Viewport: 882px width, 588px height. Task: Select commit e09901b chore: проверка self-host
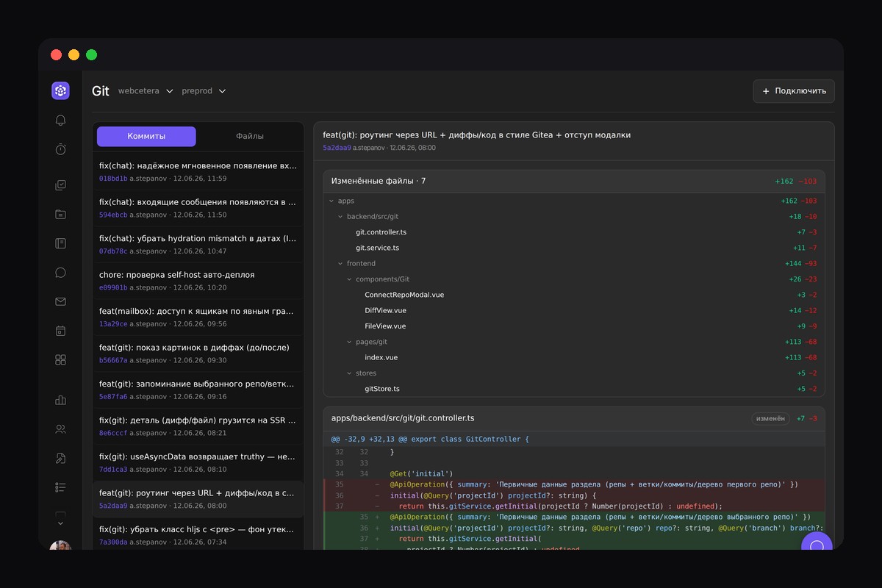click(198, 281)
